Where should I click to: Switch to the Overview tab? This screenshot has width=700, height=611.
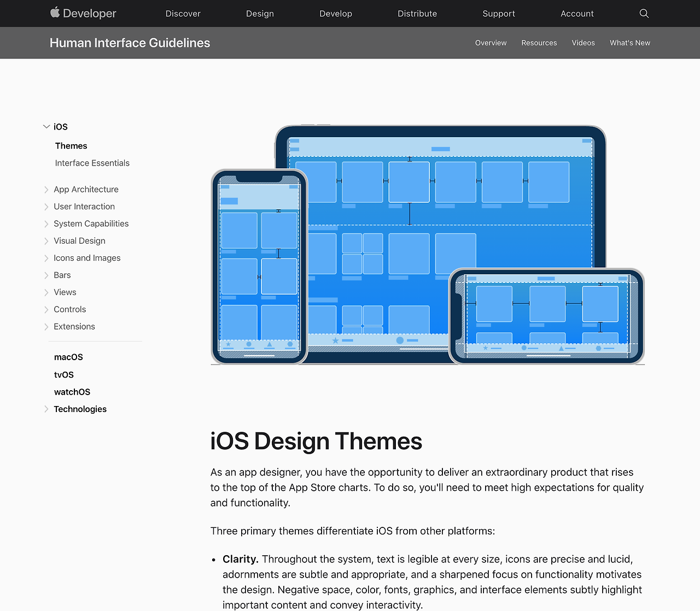pos(491,43)
